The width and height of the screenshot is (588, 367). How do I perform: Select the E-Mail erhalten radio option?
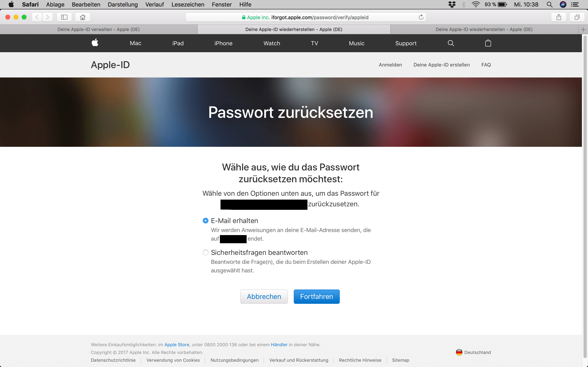(206, 221)
